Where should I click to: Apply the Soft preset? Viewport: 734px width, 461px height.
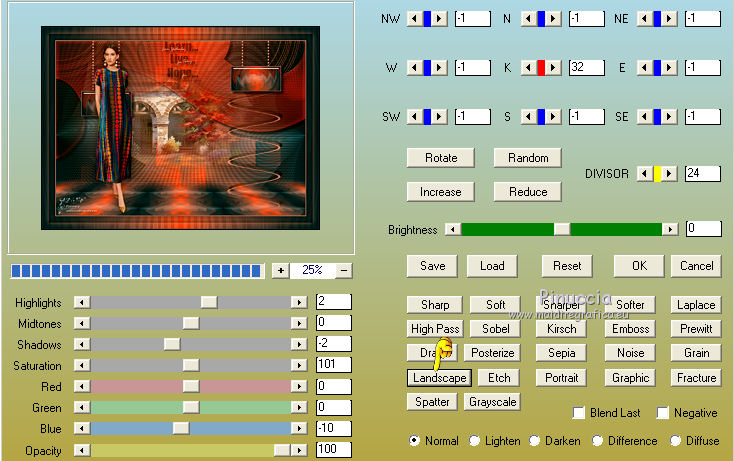(495, 305)
